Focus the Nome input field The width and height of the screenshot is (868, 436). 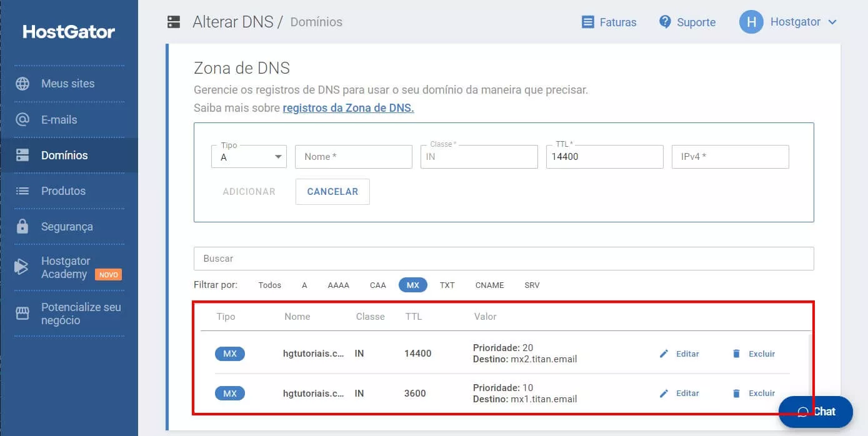pos(354,157)
